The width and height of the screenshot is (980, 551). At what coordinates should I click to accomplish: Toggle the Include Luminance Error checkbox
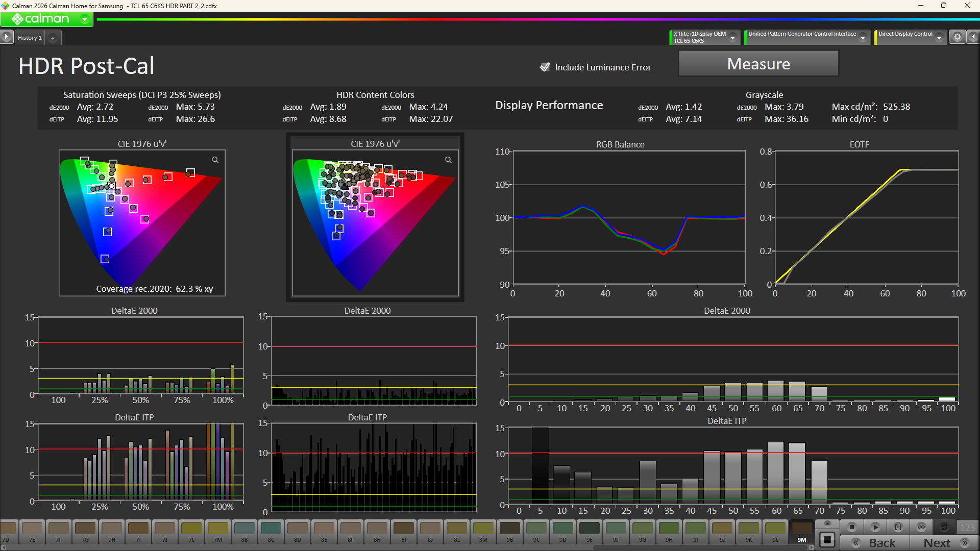(x=545, y=67)
